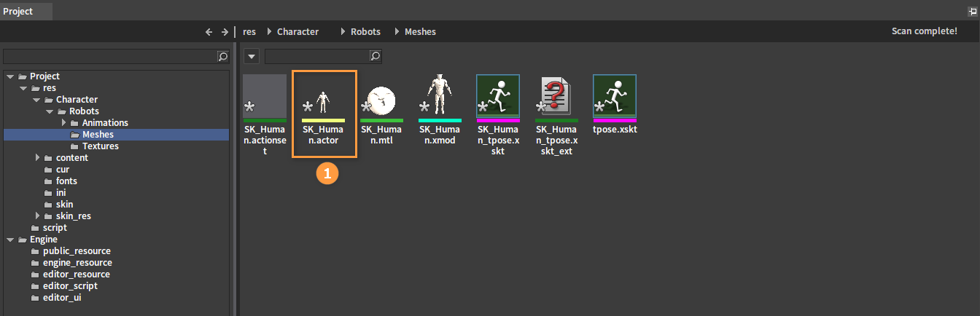Expand the skin_res folder node
The width and height of the screenshot is (980, 316).
pos(38,216)
